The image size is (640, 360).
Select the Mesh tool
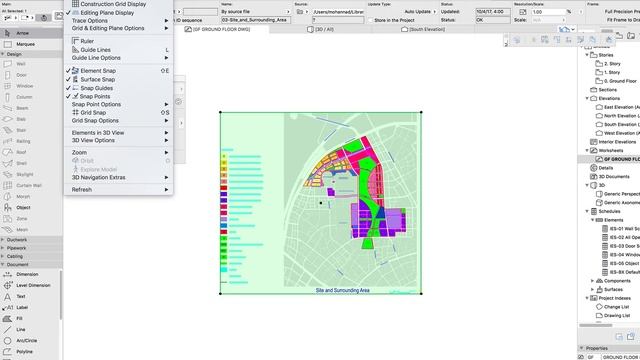(31, 230)
